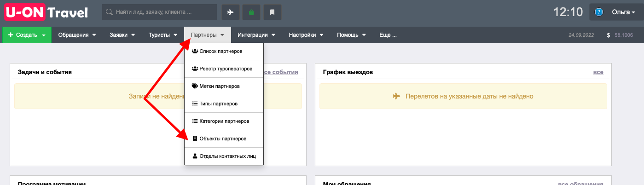Click the tags icon beside Метки партнеров
The image size is (644, 185).
point(195,86)
